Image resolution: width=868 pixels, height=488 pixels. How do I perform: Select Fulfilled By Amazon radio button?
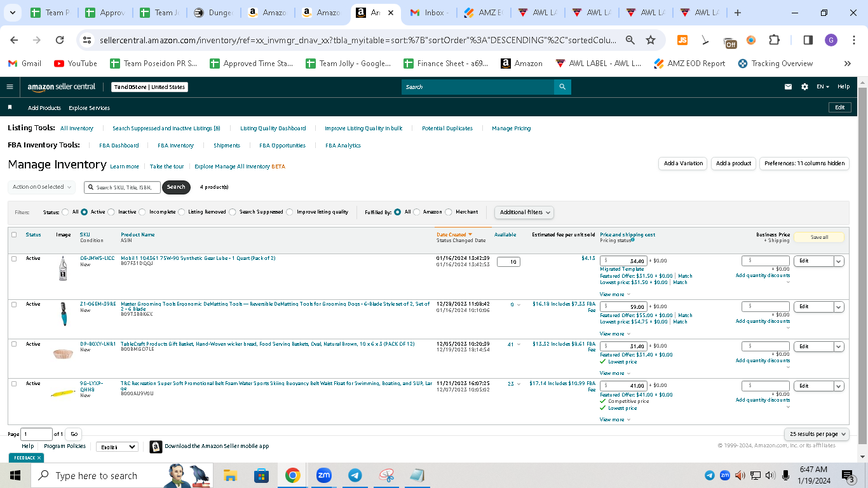[x=416, y=212]
